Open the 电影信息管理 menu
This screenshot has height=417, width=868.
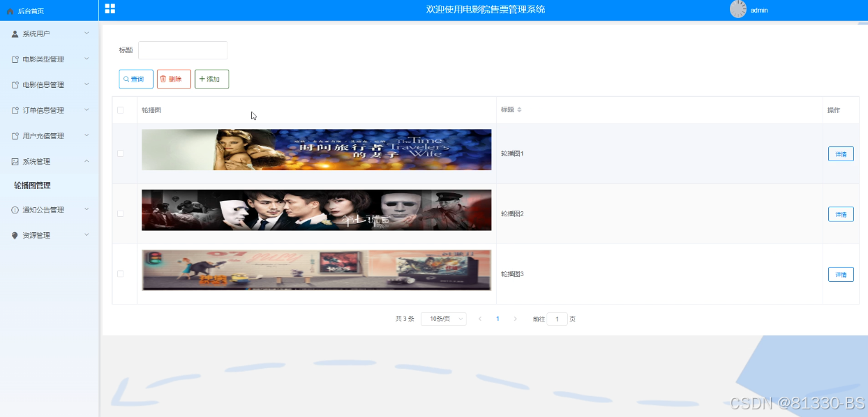tap(50, 85)
